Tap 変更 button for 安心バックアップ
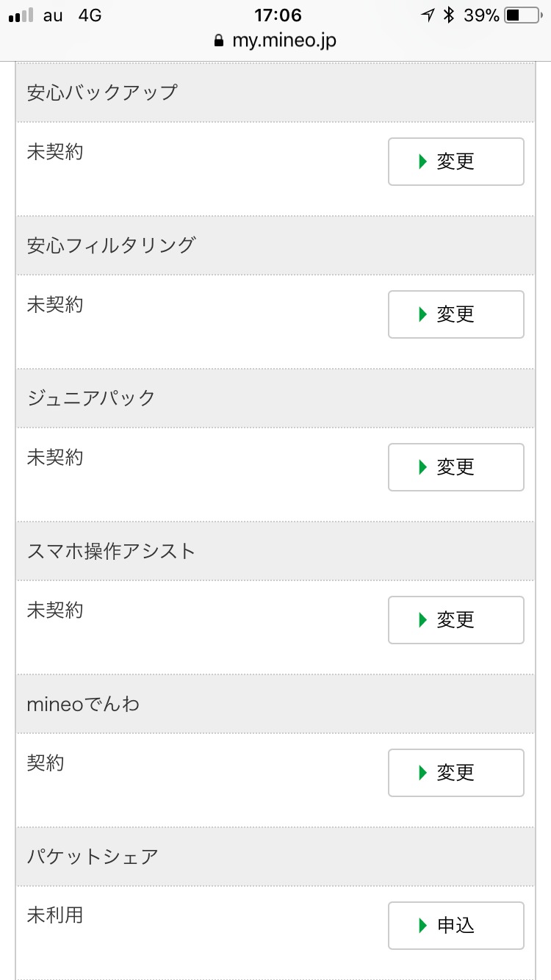This screenshot has width=551, height=980. 455,162
